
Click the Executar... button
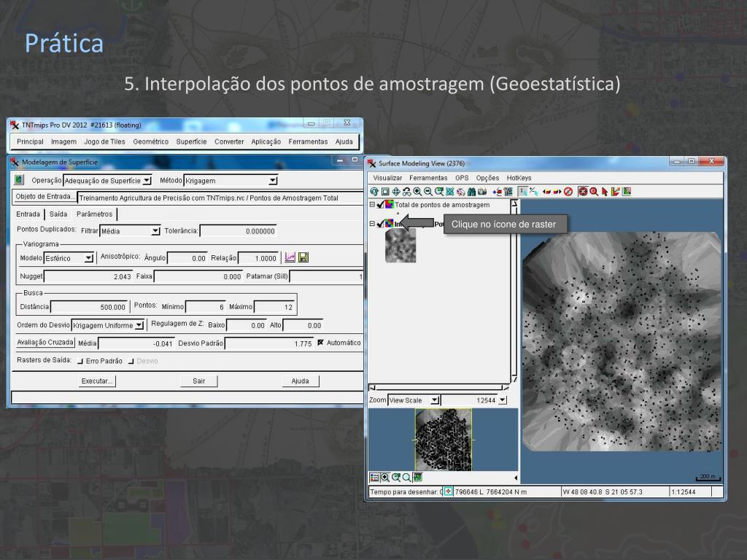click(x=97, y=381)
